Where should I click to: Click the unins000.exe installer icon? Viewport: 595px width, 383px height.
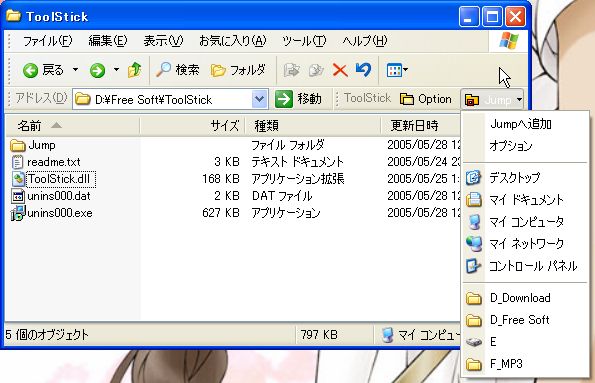point(18,213)
